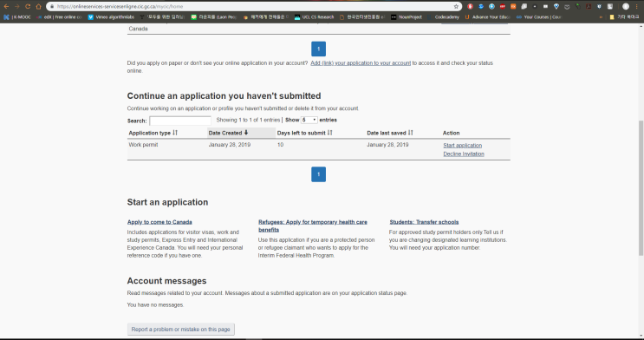The image size is (644, 340).
Task: Open the Apply to come to Canada link
Action: click(x=159, y=222)
